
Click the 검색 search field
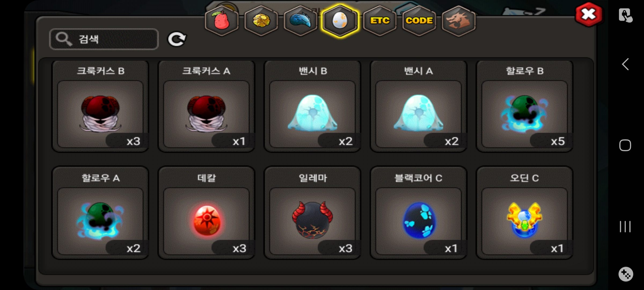pos(104,39)
